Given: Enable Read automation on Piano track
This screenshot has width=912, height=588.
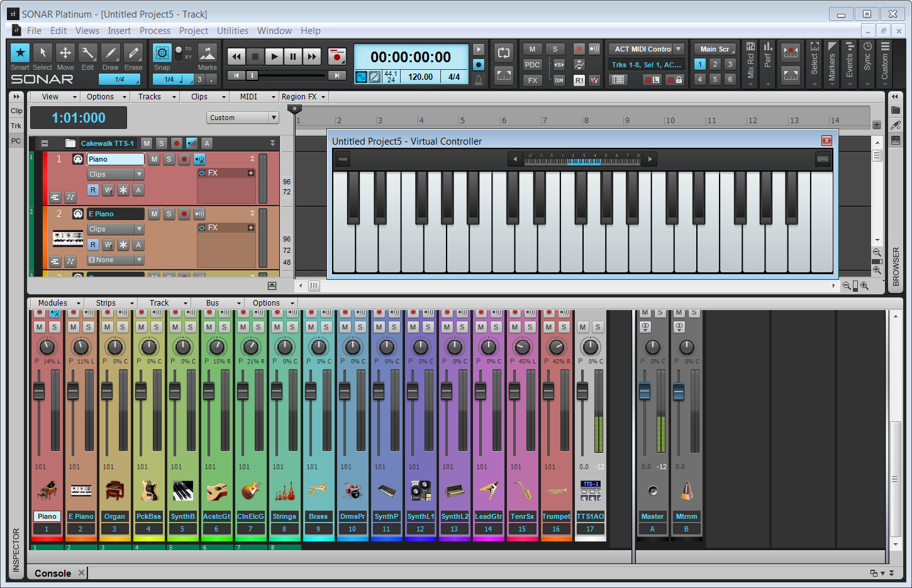Looking at the screenshot, I should [x=93, y=190].
